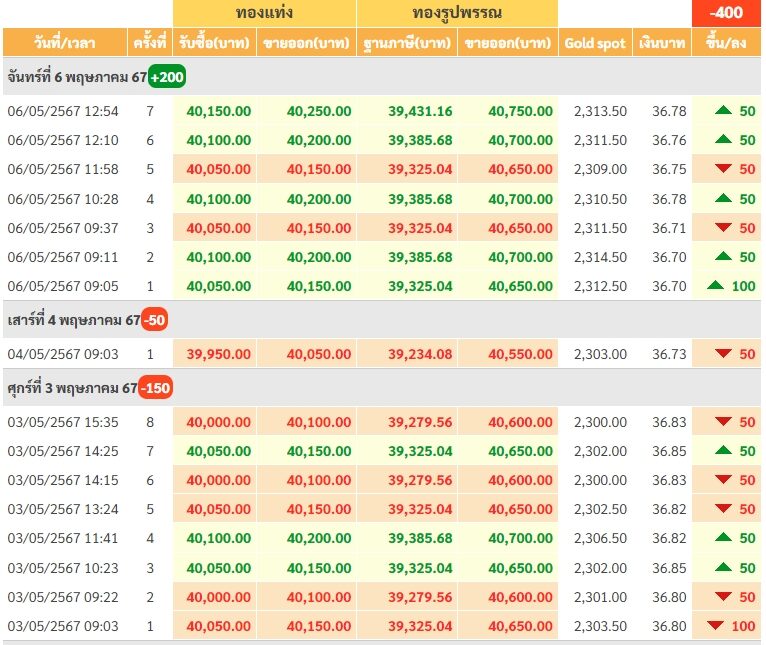Click red down arrow in 04/05/2567 row

tap(723, 353)
